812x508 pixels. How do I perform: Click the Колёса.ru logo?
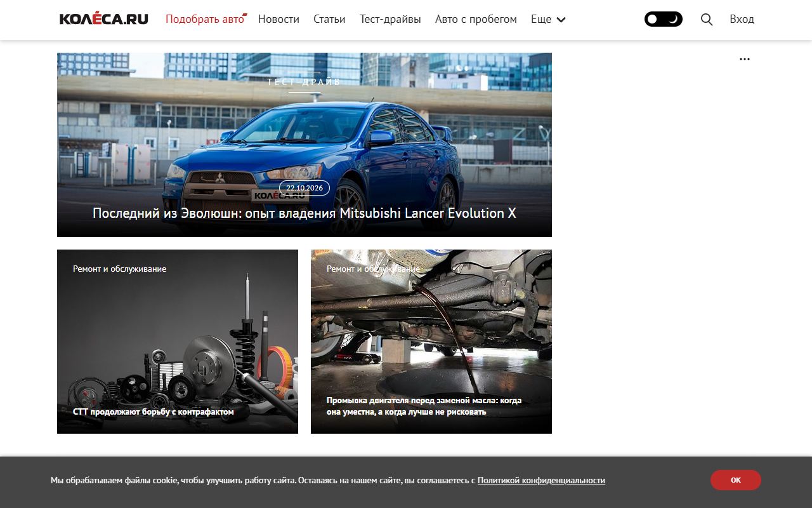(x=104, y=19)
